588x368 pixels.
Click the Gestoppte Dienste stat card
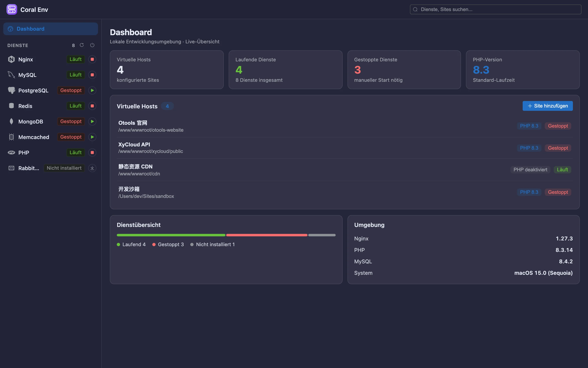click(404, 70)
